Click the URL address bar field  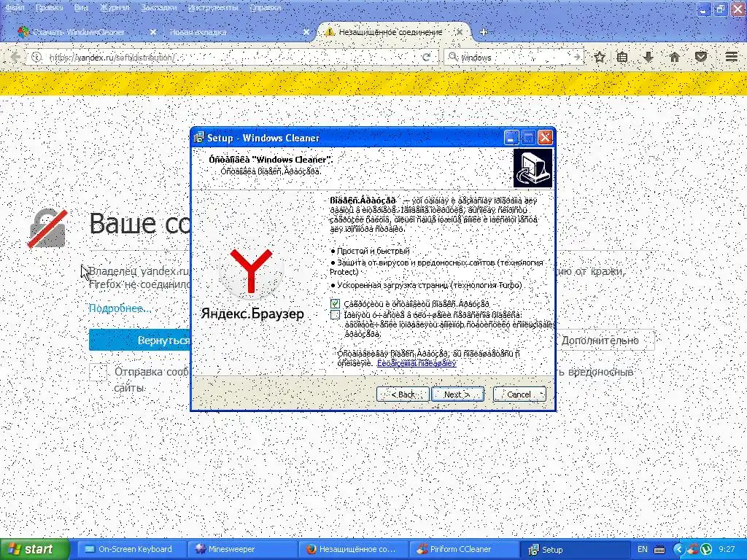point(233,57)
